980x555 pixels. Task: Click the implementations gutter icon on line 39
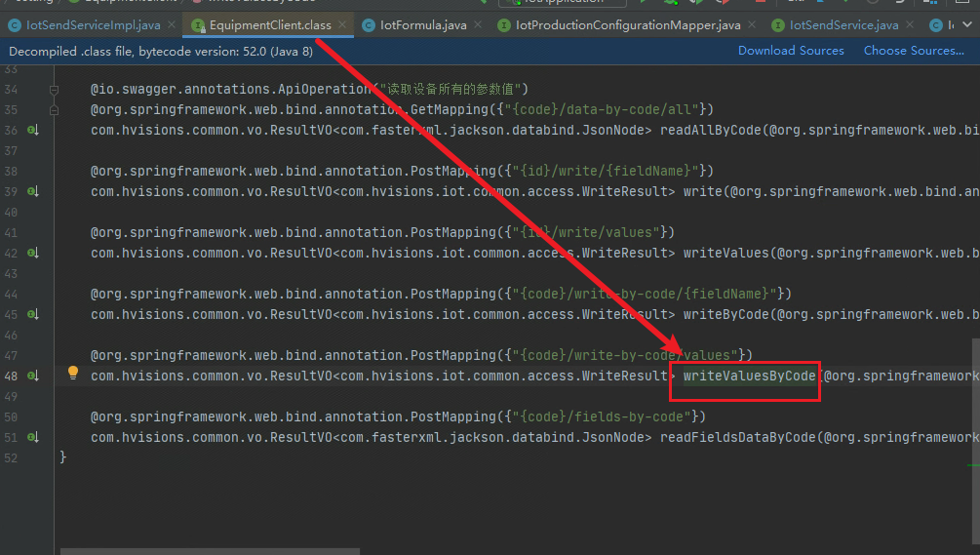(33, 191)
